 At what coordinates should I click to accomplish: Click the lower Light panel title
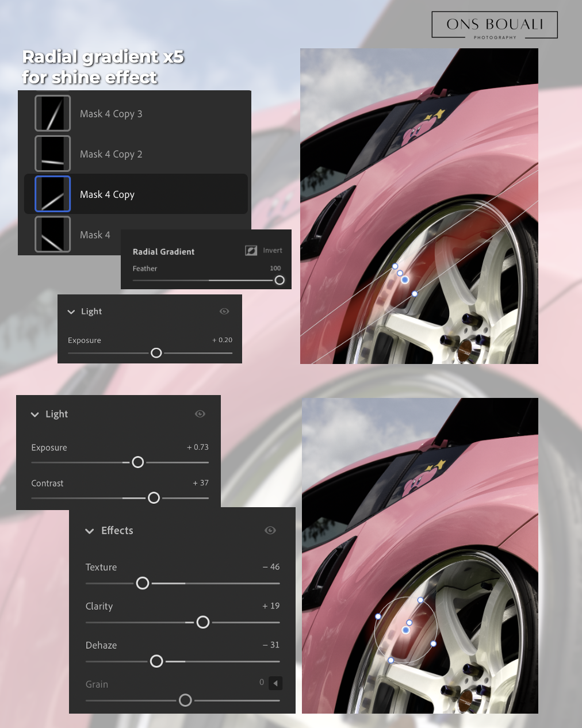[x=56, y=414]
